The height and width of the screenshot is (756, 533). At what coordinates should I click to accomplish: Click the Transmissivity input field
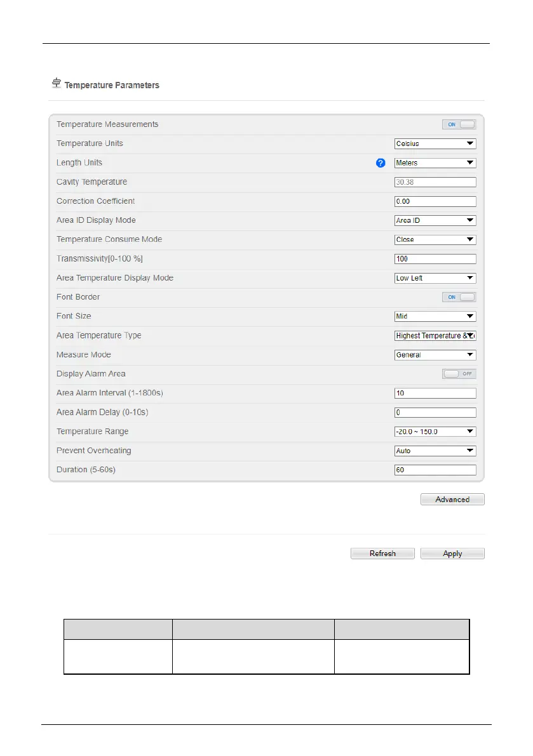click(x=435, y=259)
